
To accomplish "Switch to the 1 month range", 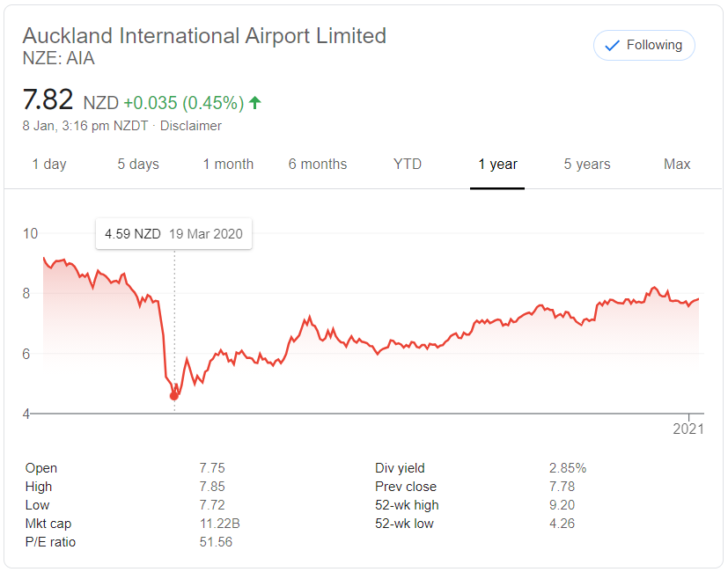I will 228,164.
